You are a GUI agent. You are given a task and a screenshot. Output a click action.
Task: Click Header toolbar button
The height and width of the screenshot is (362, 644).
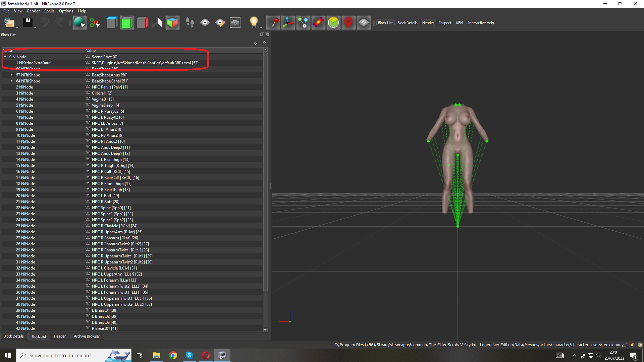click(x=428, y=23)
